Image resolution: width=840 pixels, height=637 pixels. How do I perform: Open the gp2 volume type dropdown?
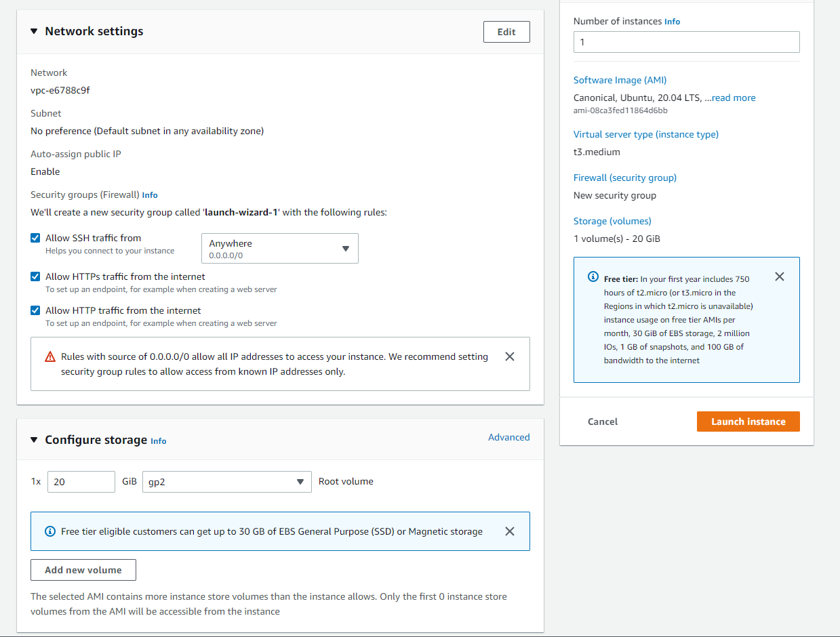226,482
